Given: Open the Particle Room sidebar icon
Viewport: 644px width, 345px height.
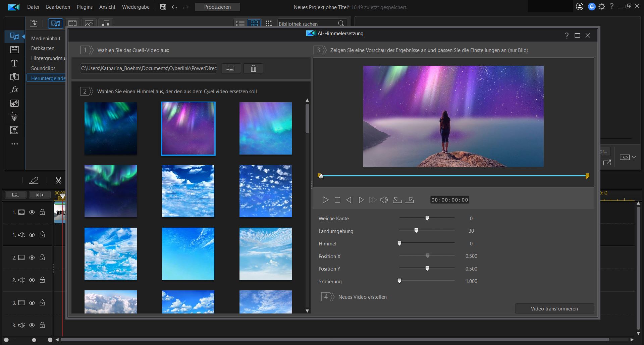Looking at the screenshot, I should (14, 117).
